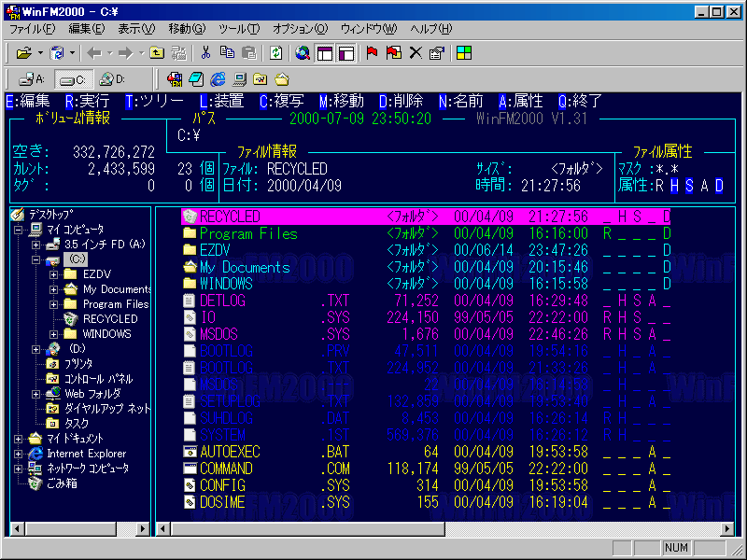This screenshot has height=560, width=747.
Task: Open the 移動(G) menu
Action: click(x=187, y=29)
